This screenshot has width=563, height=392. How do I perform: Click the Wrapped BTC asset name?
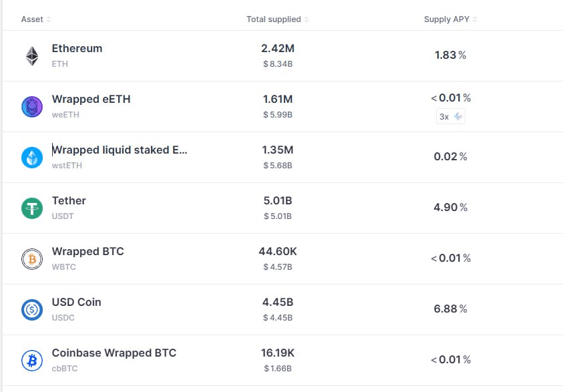[88, 252]
